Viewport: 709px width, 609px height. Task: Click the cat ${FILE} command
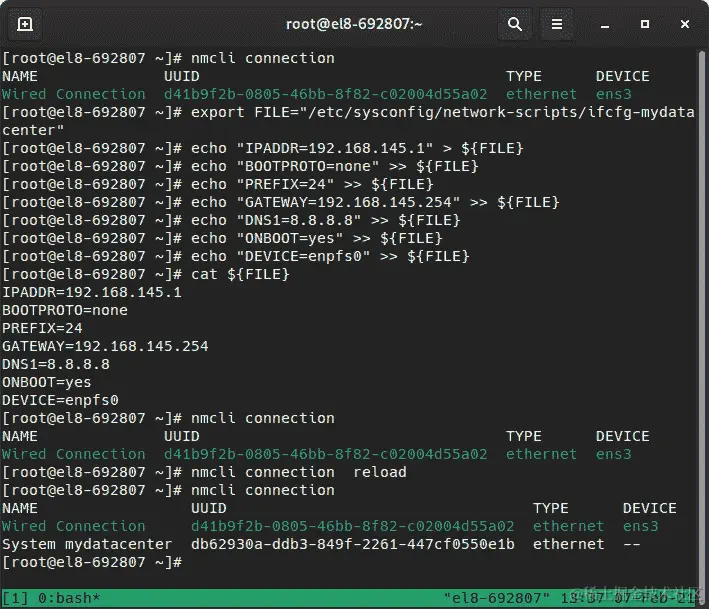point(240,274)
